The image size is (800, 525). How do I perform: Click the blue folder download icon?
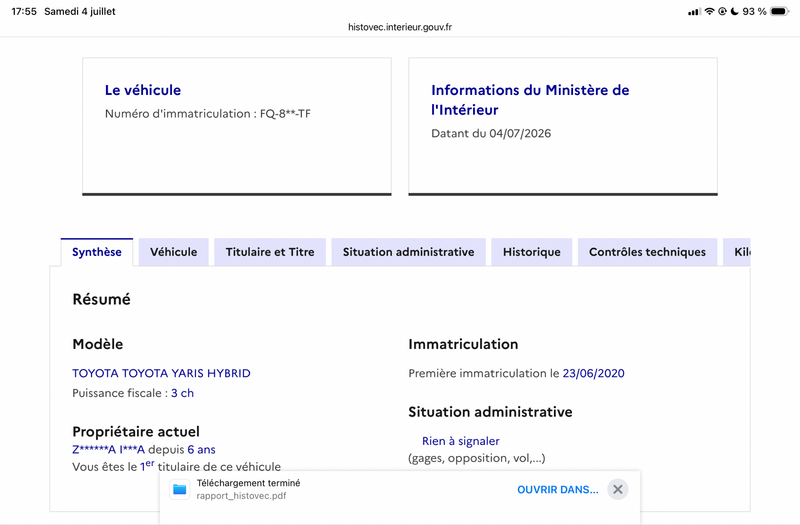(x=180, y=490)
